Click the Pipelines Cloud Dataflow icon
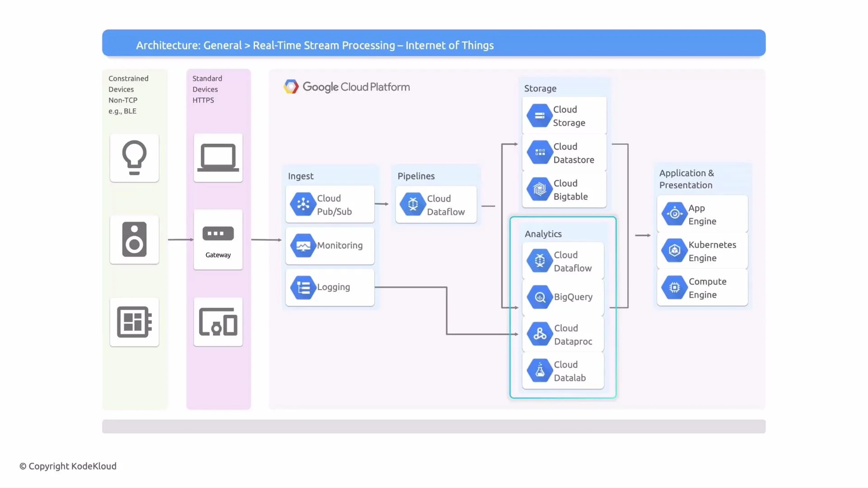Viewport: 868px width, 488px height. click(413, 205)
